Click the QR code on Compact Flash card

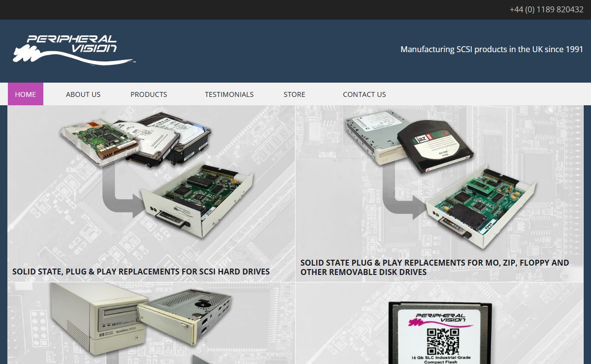click(x=443, y=340)
